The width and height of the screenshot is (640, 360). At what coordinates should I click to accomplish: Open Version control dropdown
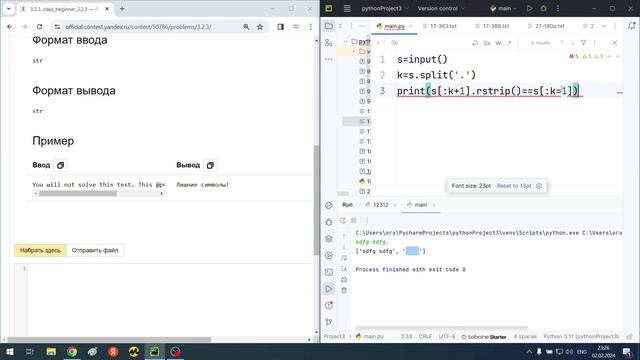pyautogui.click(x=441, y=8)
